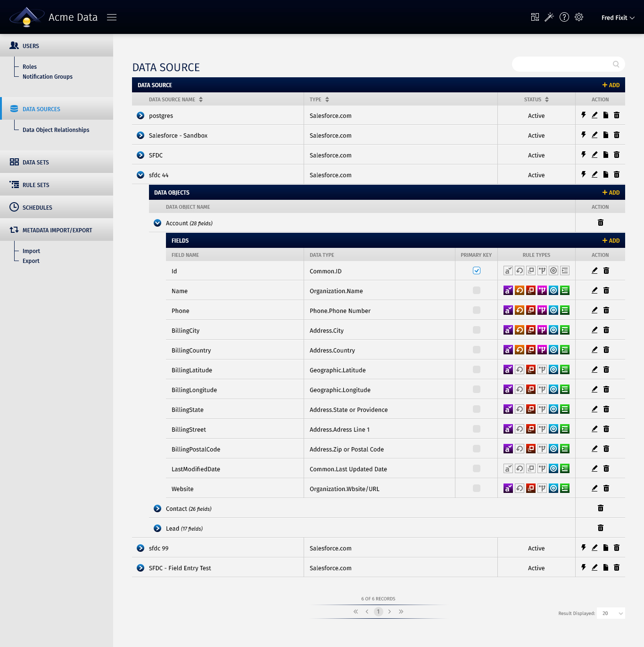
Task: Toggle primary key checkbox for Website field
Action: (477, 488)
